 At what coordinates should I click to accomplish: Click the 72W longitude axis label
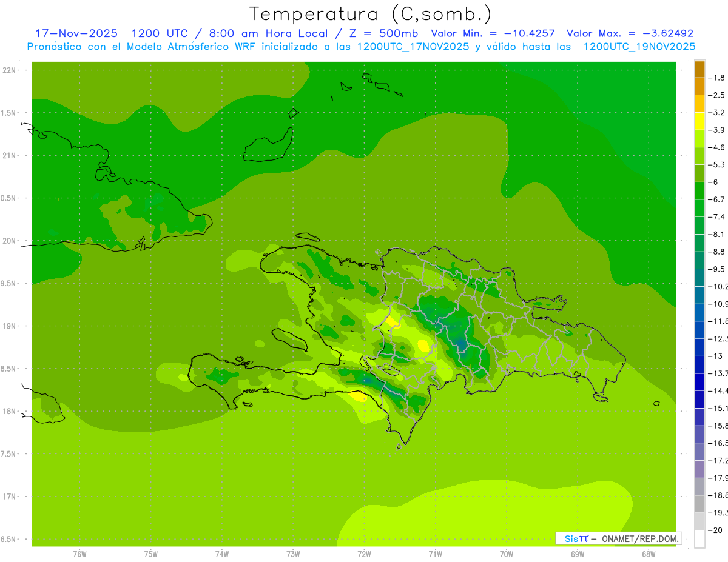[x=364, y=554]
